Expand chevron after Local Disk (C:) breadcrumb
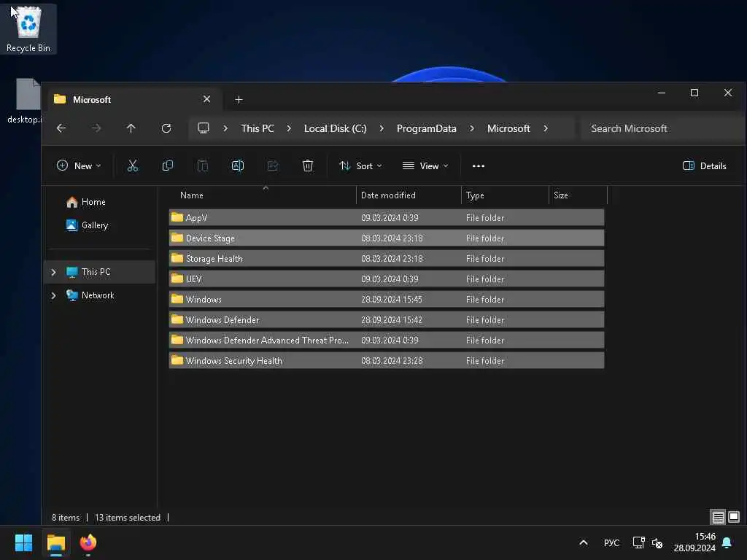 click(x=382, y=128)
